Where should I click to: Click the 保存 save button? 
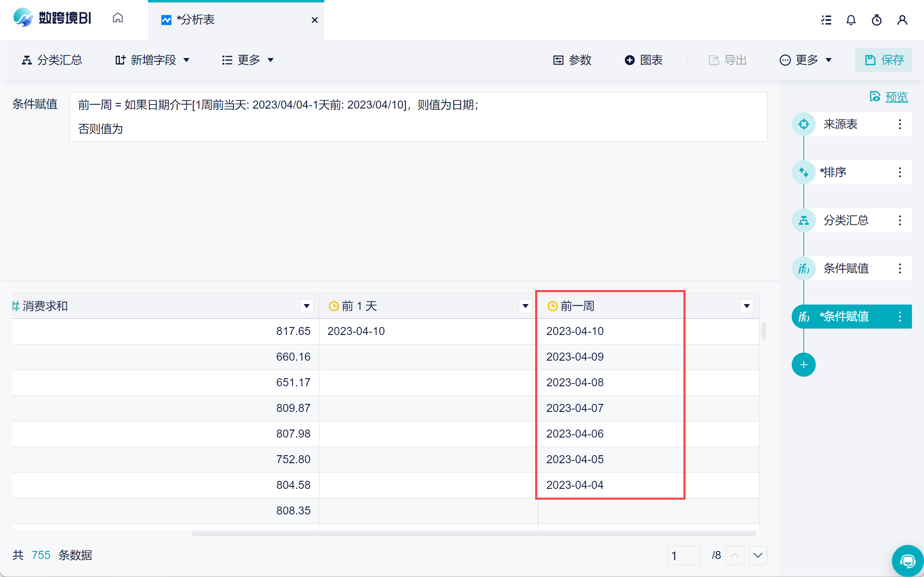point(884,60)
